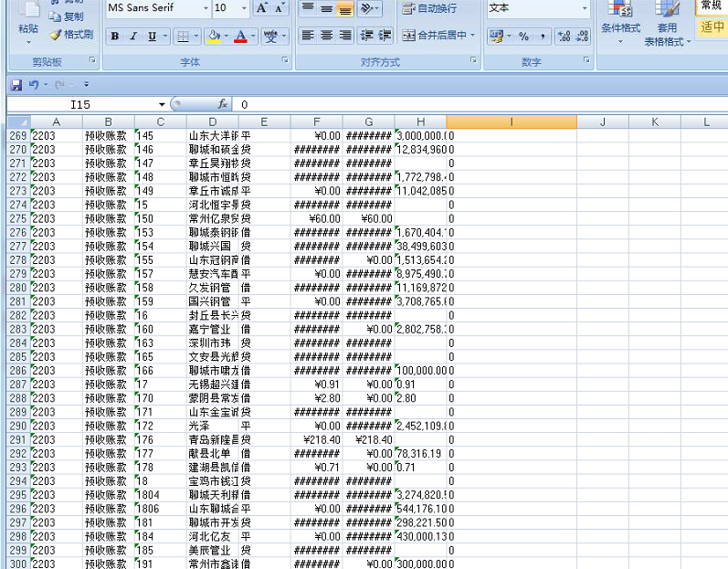
Task: Open fill color dropdown arrow
Action: 227,37
